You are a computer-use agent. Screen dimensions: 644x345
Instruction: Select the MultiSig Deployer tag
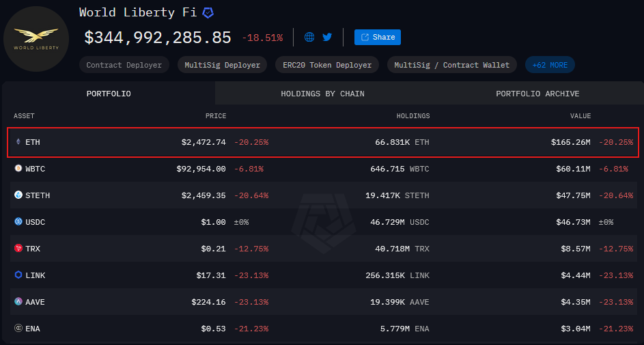click(222, 65)
